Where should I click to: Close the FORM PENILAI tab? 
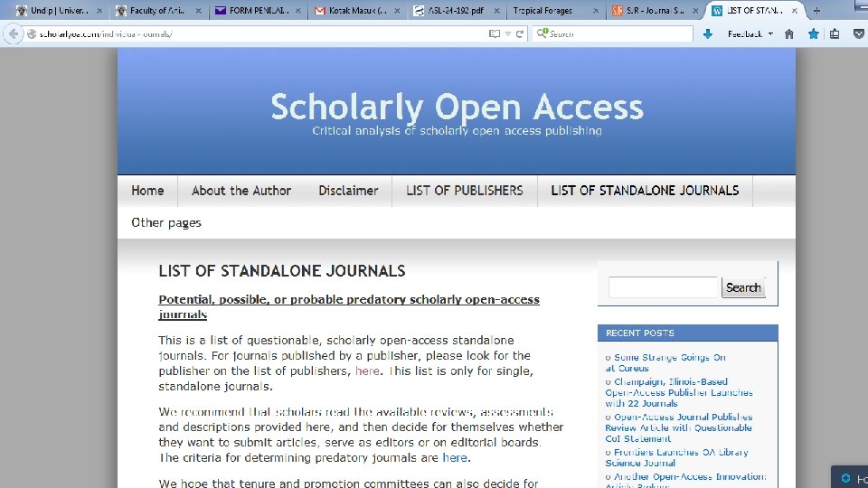pyautogui.click(x=297, y=11)
